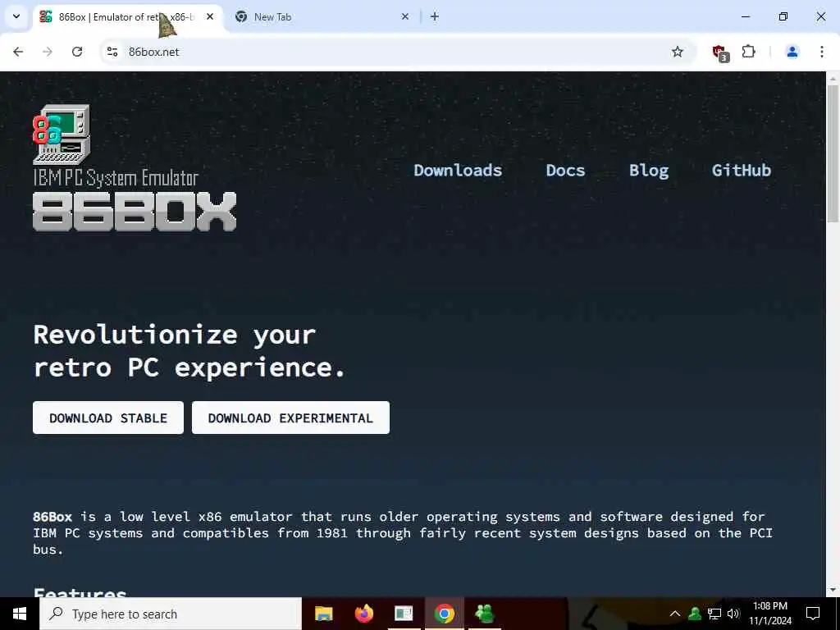Open the Downloads nav link
The image size is (840, 630).
458,171
